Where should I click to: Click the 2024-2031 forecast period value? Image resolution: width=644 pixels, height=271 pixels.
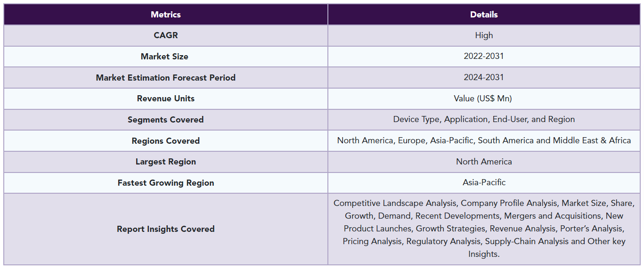tap(484, 77)
